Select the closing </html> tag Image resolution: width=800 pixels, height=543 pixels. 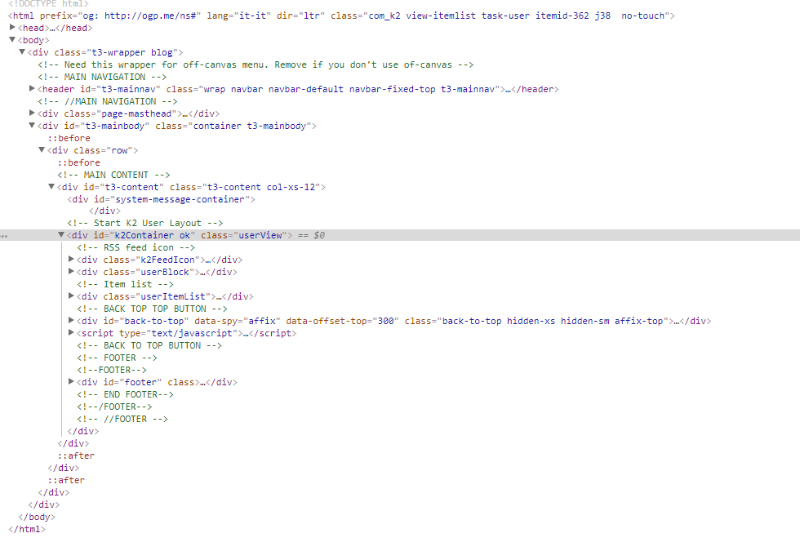pos(27,529)
